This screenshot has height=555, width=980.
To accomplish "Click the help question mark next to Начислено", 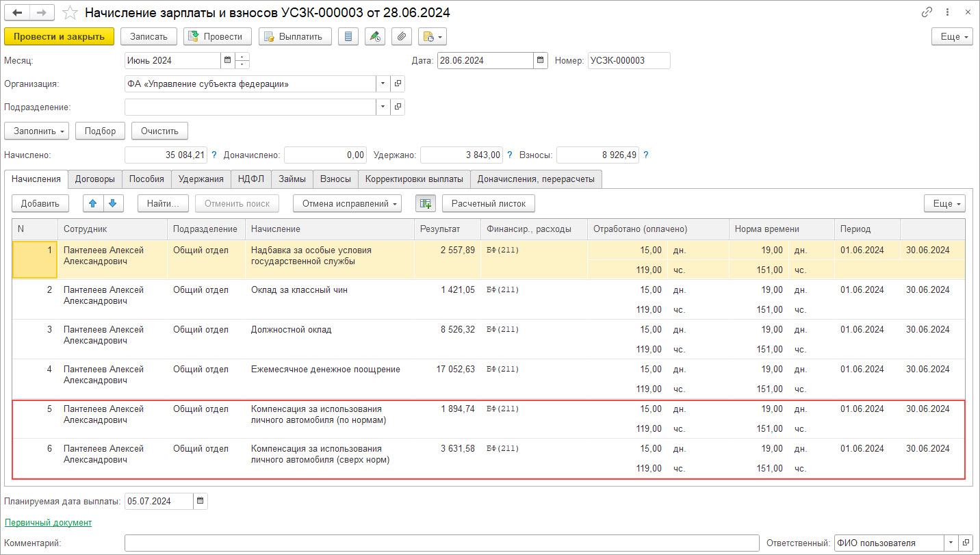I will coord(214,155).
